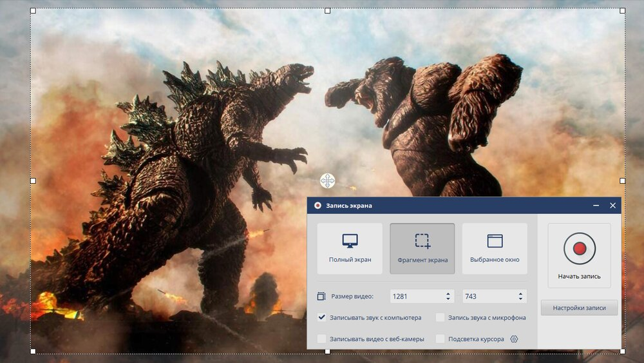Close the Запись экрана window
Viewport: 644px width, 363px height.
point(612,205)
